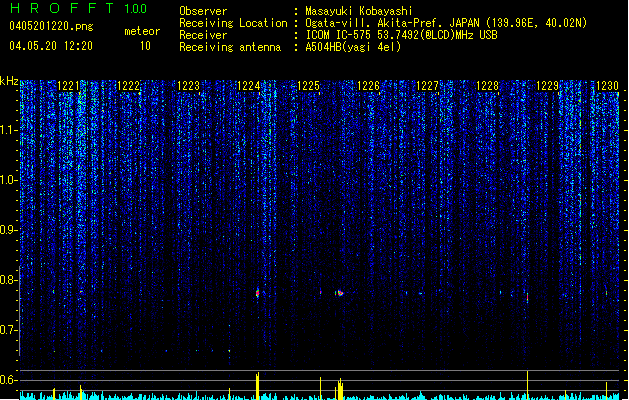Screen dimensions: 629x400
Task: Click the 1222 time marker
Action: point(128,86)
